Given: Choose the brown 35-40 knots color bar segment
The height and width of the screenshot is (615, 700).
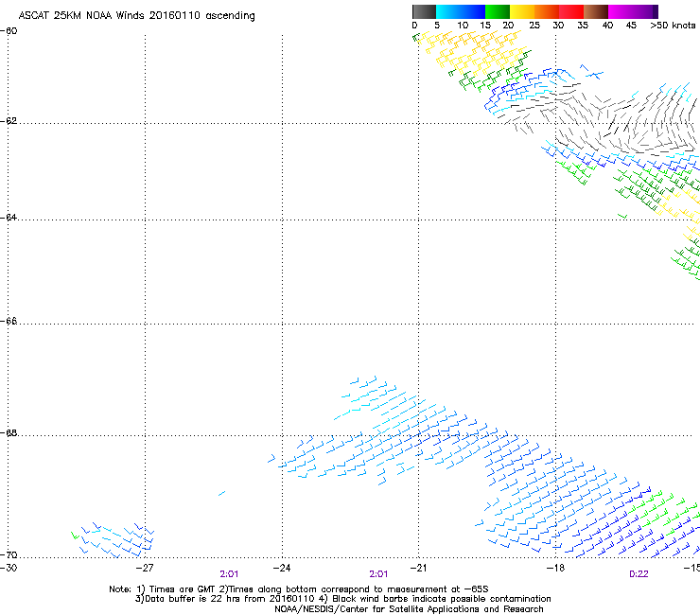Looking at the screenshot, I should (x=596, y=11).
